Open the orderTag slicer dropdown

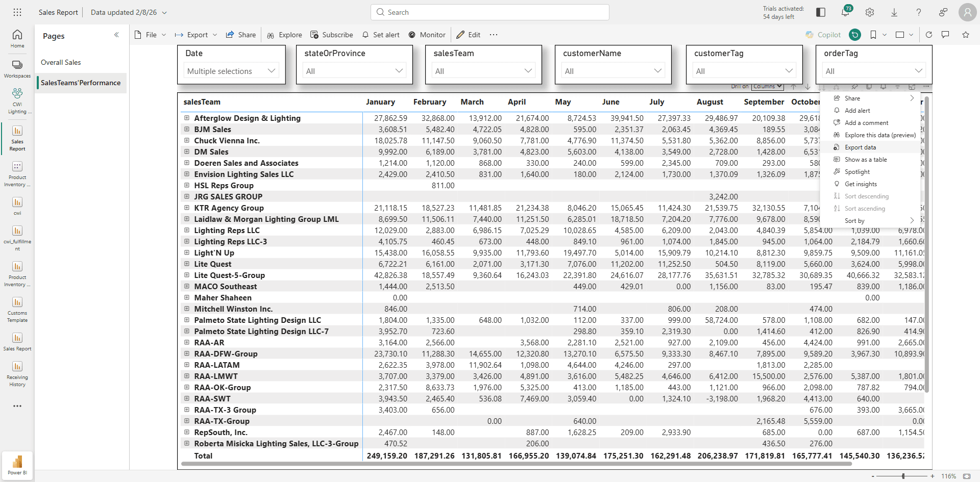[874, 71]
